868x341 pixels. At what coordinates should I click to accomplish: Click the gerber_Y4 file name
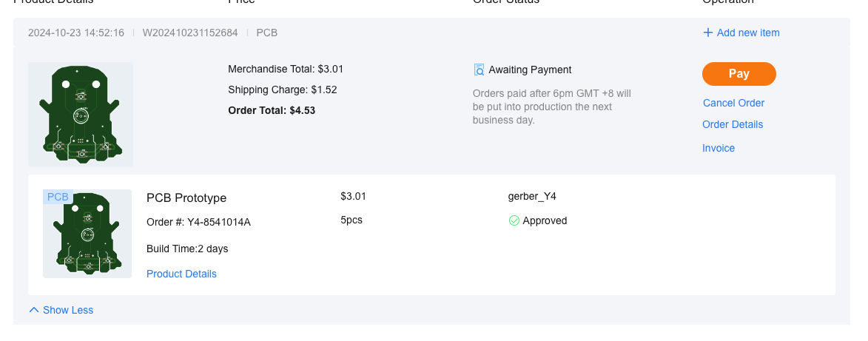(532, 196)
